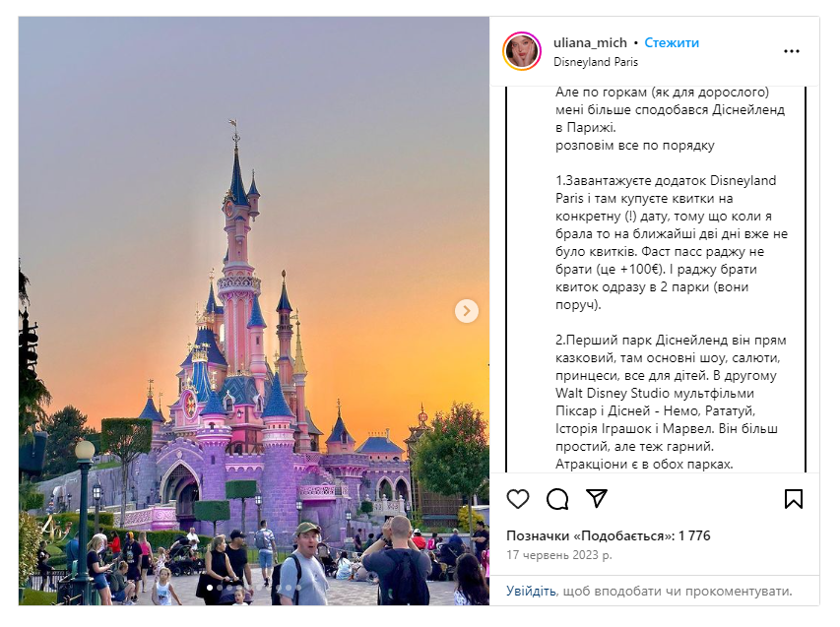Follow the account via Стежити

click(672, 43)
